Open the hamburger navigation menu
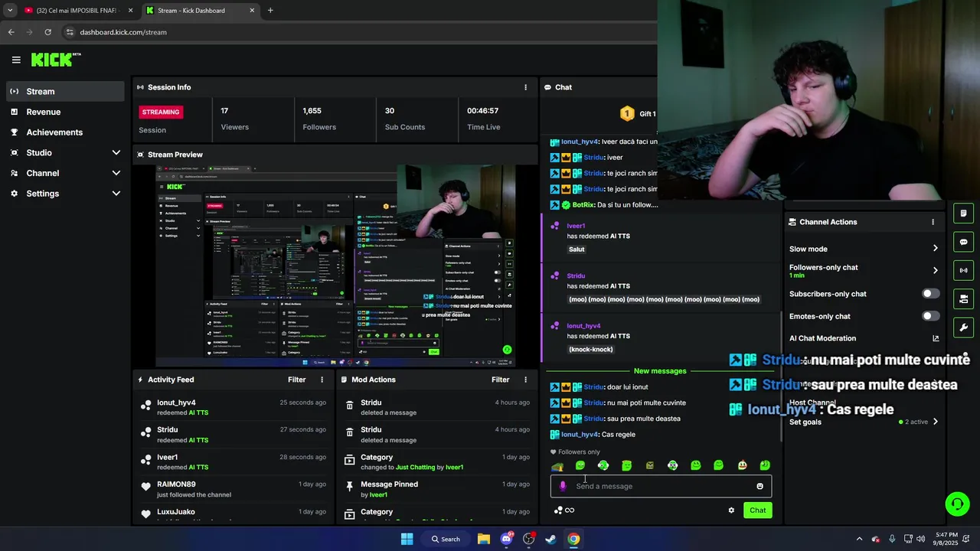 (16, 60)
